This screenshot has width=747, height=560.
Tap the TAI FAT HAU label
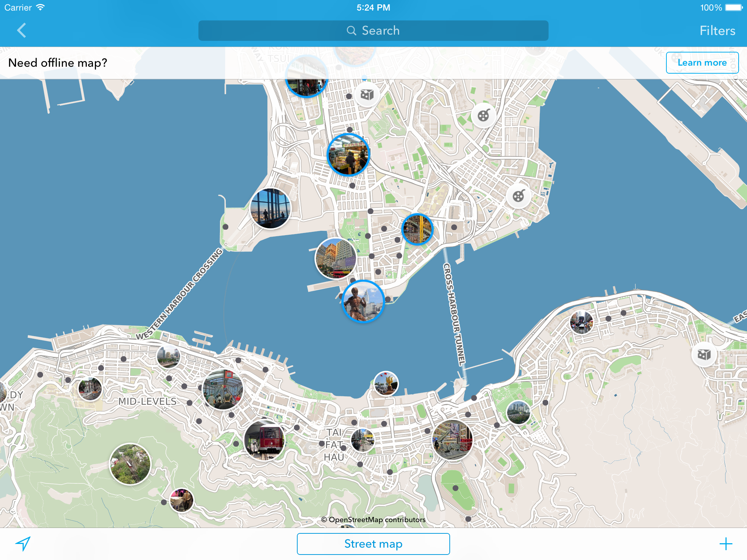click(x=334, y=445)
